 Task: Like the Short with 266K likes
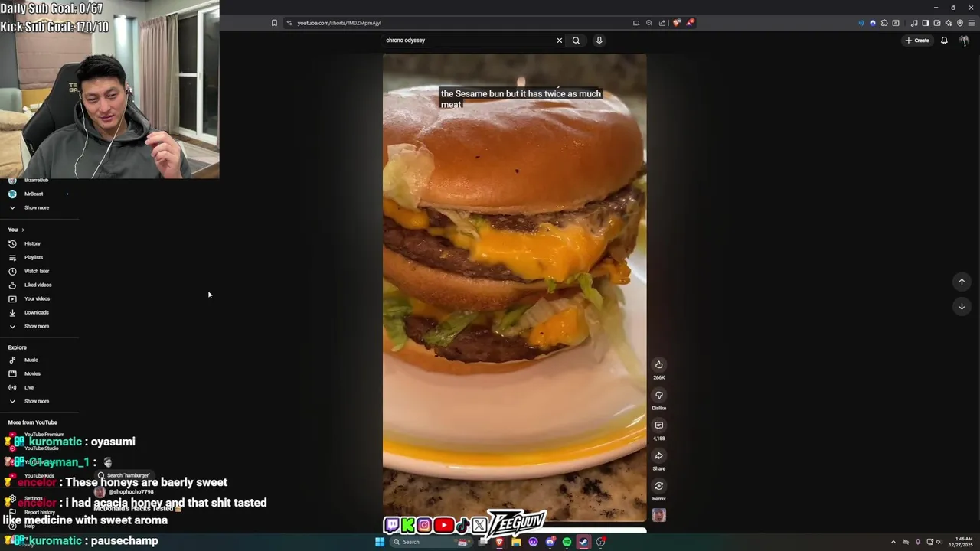coord(658,365)
